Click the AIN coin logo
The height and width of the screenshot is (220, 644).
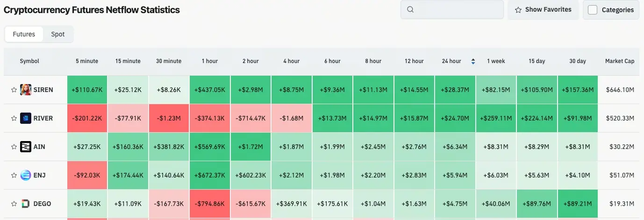tap(26, 147)
